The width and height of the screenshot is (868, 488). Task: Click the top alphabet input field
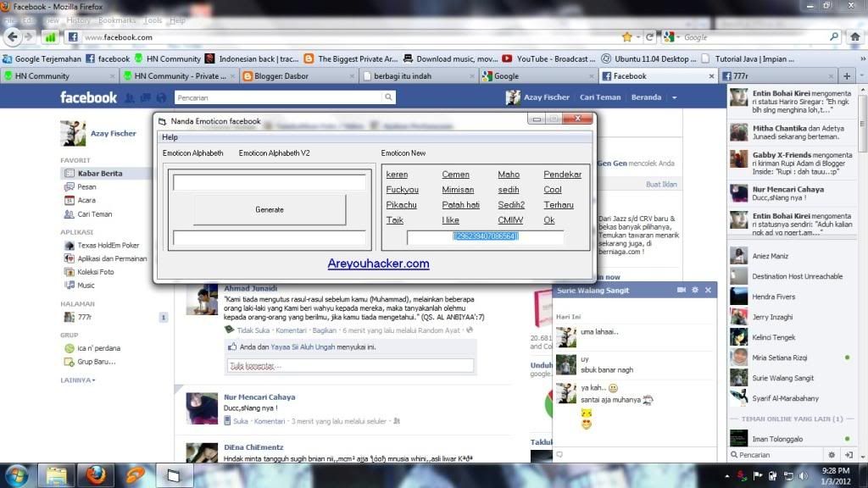(x=269, y=182)
